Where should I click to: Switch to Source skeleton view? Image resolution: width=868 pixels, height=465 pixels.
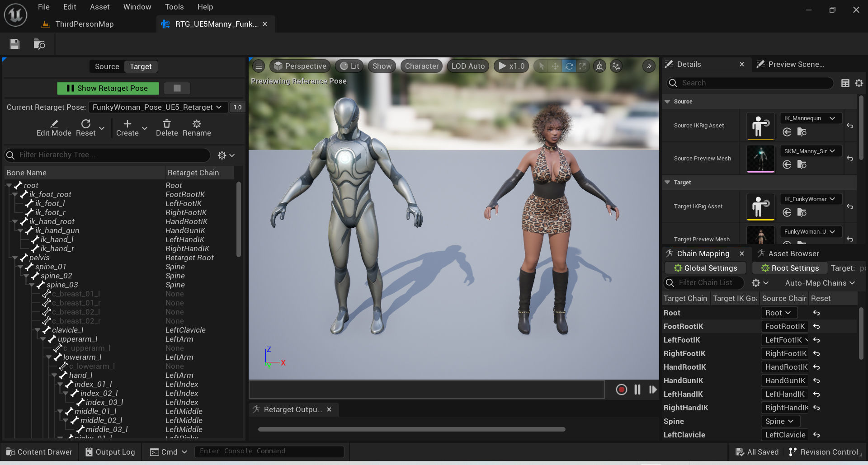107,66
